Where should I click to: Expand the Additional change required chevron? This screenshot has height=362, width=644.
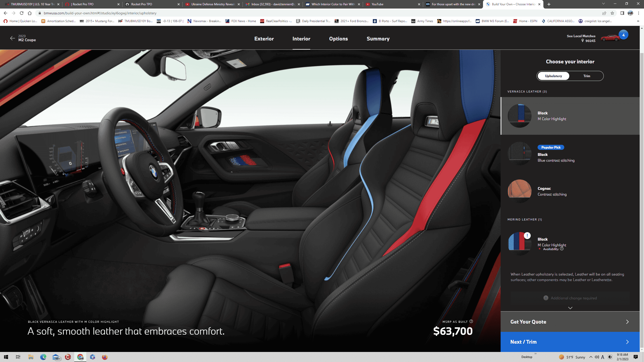(570, 308)
